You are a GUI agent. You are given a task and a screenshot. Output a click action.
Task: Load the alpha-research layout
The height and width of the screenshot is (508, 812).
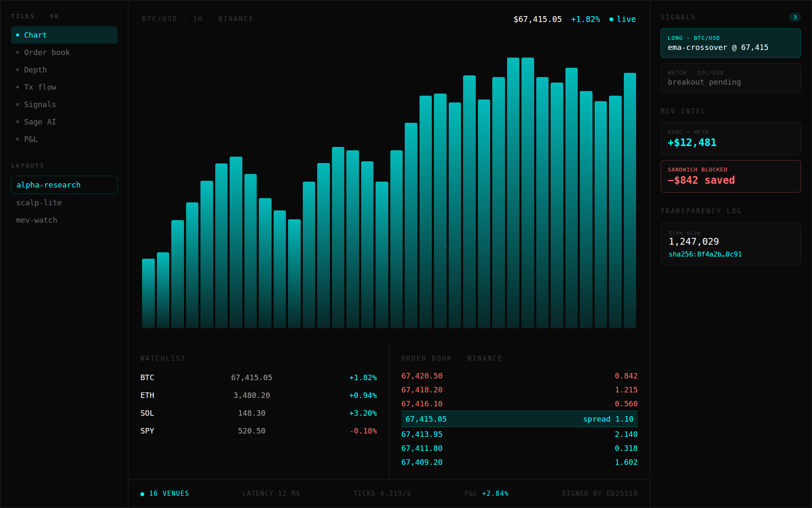(64, 185)
